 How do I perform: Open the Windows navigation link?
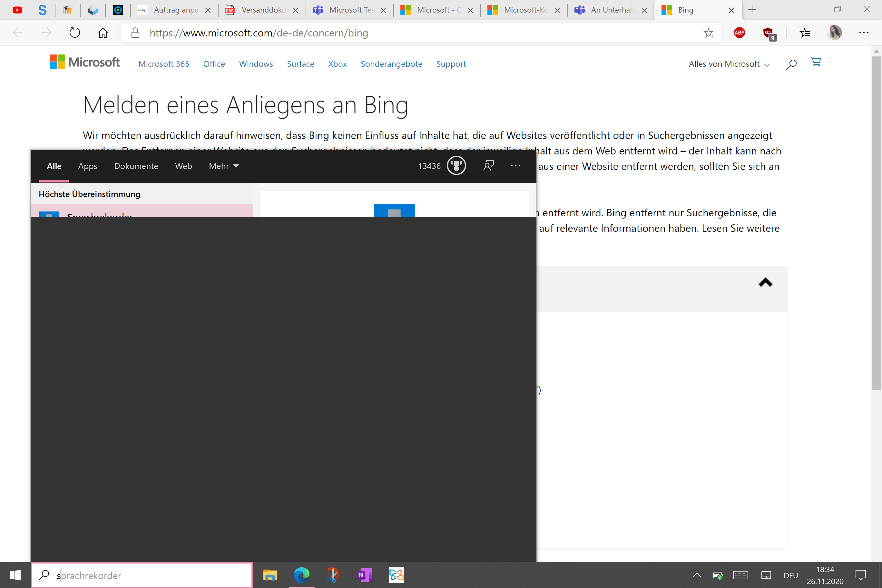256,64
